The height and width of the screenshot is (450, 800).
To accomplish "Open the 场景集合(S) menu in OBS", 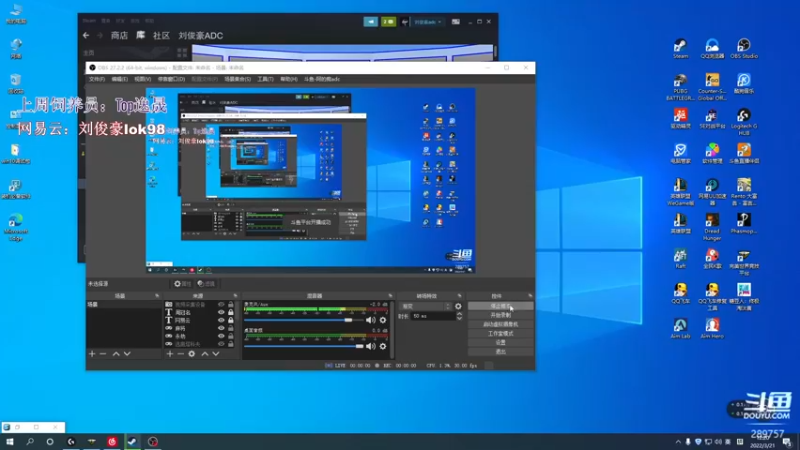I will [237, 79].
